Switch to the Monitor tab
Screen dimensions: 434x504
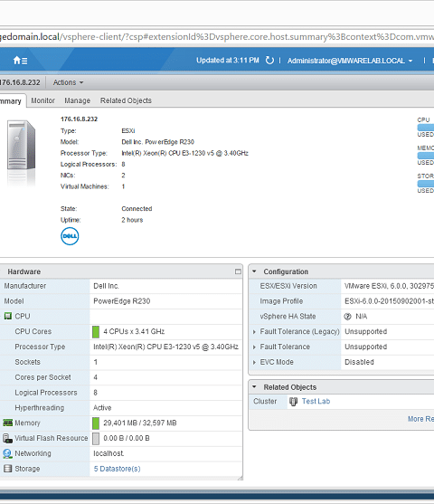point(42,100)
